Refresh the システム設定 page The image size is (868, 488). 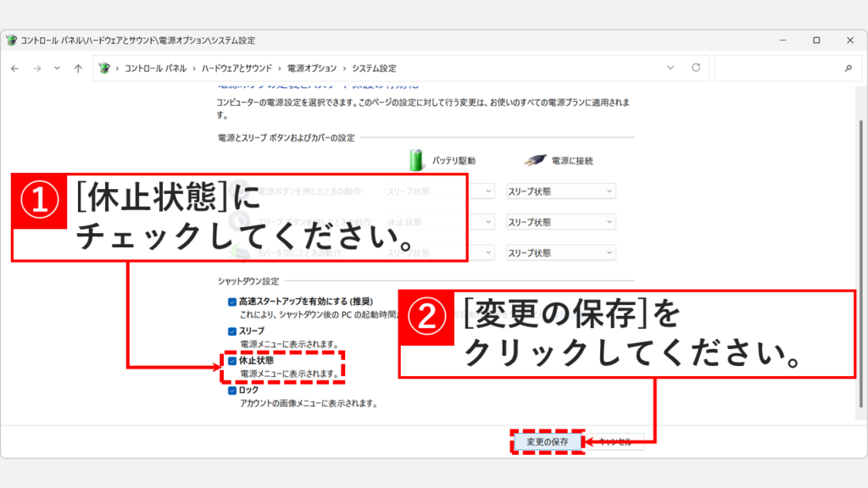point(694,68)
